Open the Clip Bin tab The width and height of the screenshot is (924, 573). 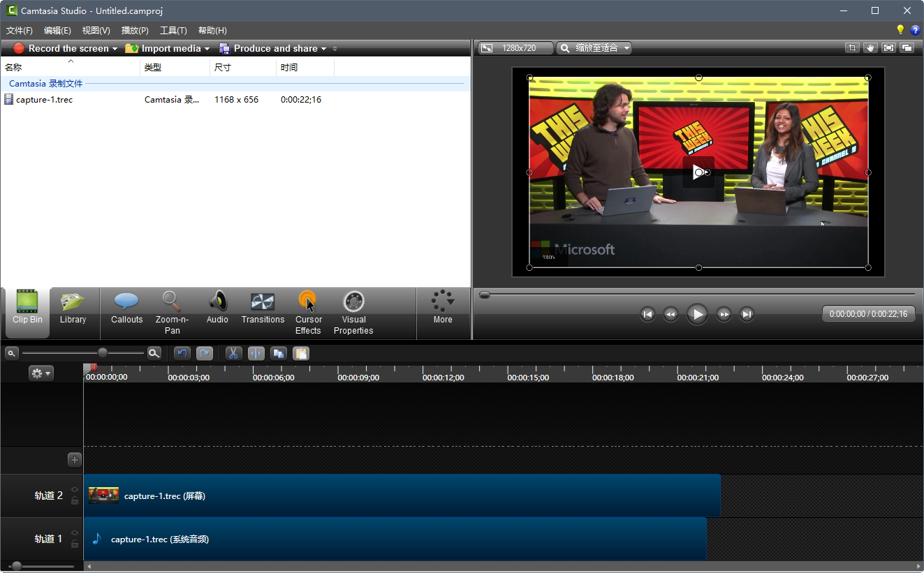(27, 312)
